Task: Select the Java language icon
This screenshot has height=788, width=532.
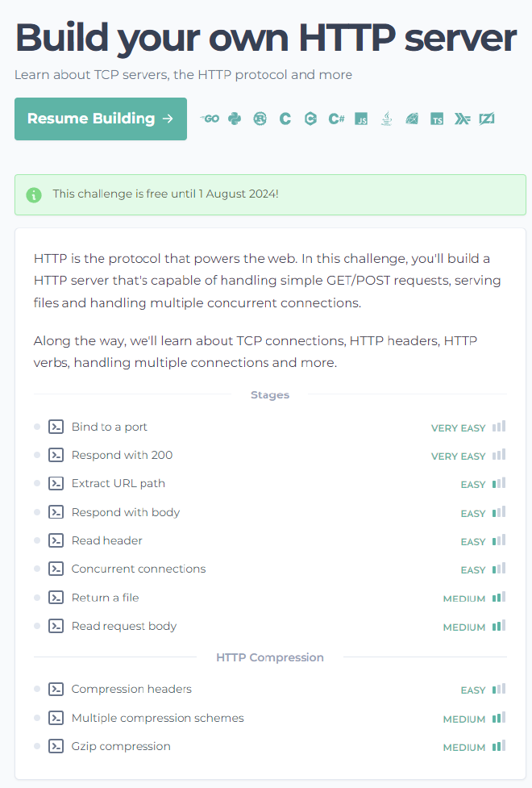Action: click(x=386, y=118)
